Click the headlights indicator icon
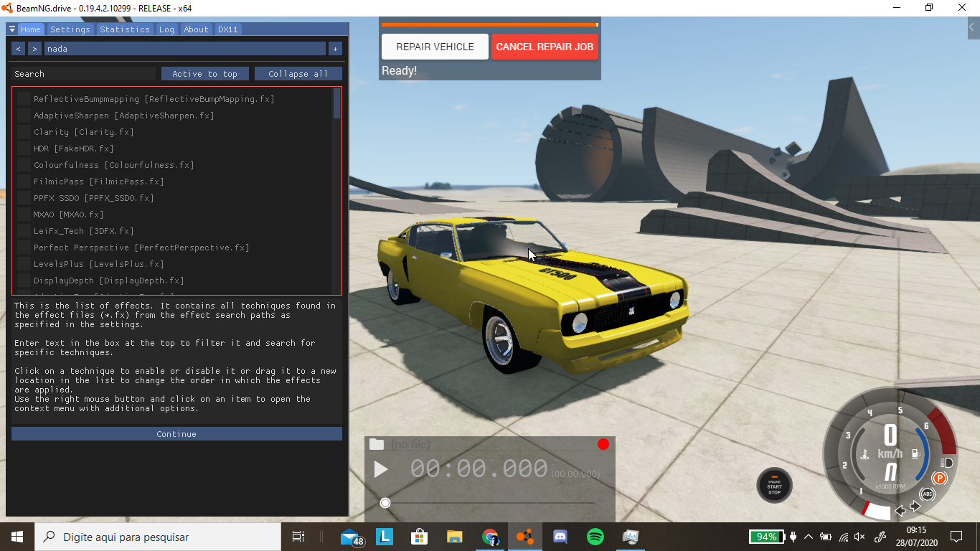Screen dimensions: 980x551 pos(946,463)
